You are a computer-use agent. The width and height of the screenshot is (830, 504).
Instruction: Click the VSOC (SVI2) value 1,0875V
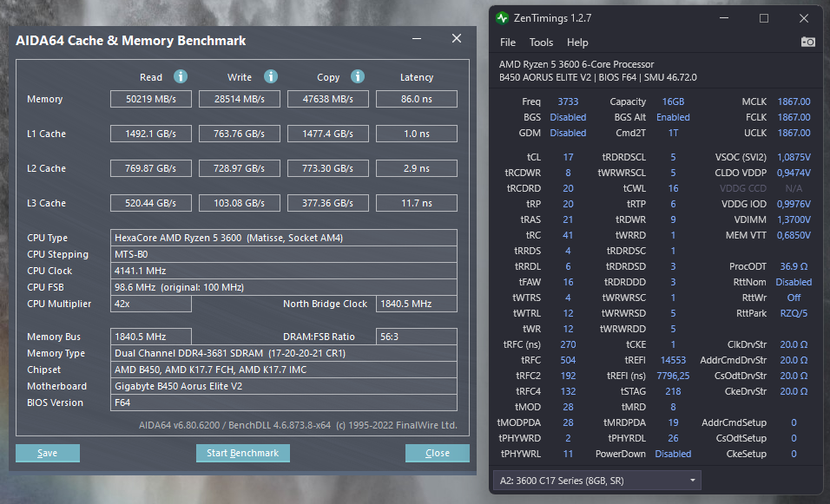point(794,157)
